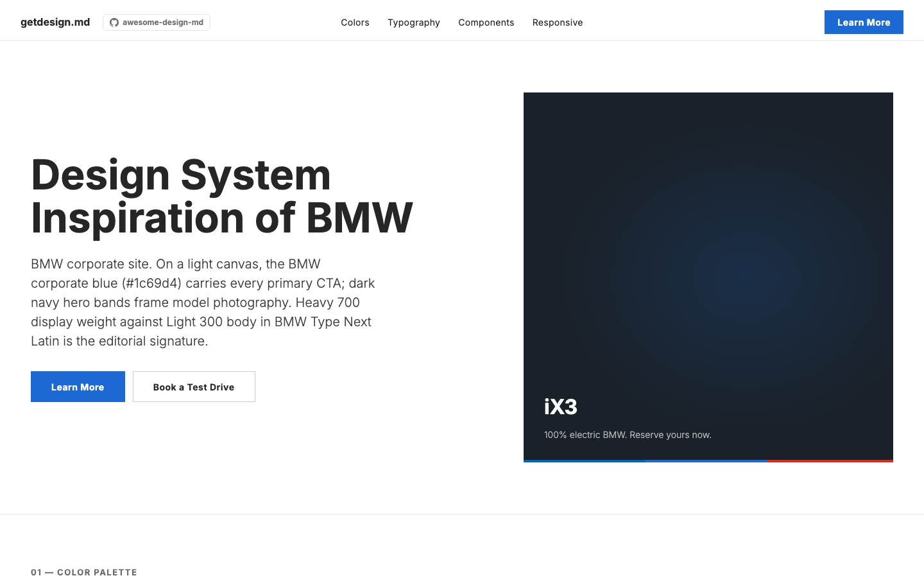Click Learn More in the top header
The image size is (924, 578).
click(x=863, y=22)
